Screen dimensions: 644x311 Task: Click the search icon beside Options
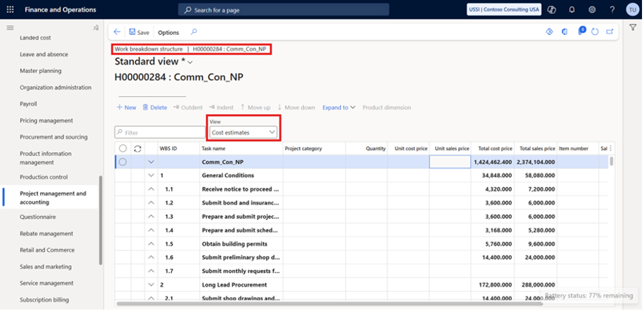pyautogui.click(x=194, y=32)
